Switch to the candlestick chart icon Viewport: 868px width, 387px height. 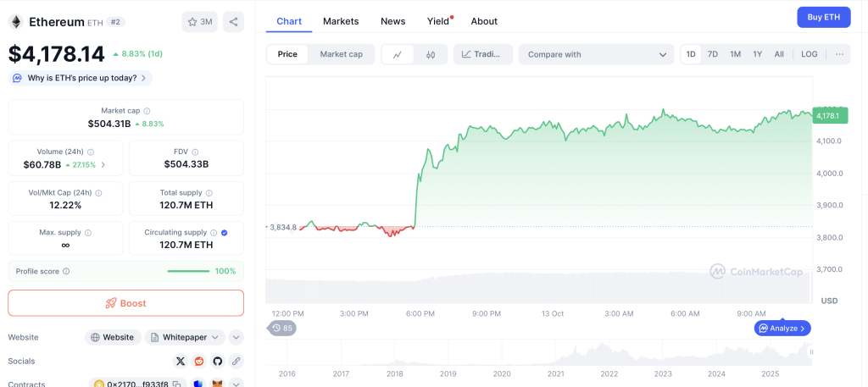(431, 54)
